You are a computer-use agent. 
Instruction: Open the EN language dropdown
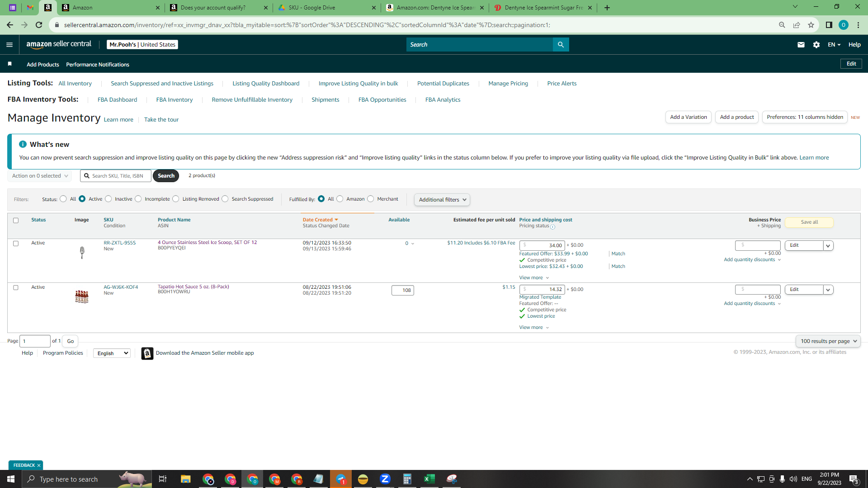point(834,44)
